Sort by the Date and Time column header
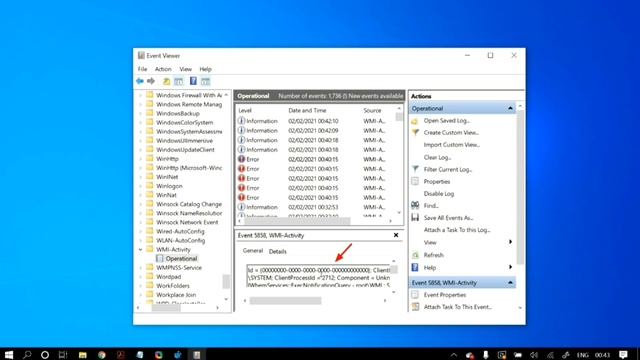 coord(307,111)
